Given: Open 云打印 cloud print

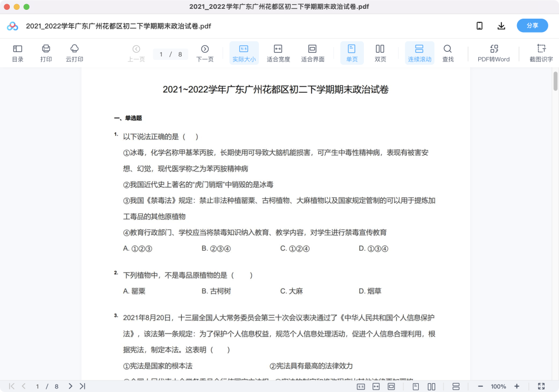Looking at the screenshot, I should [x=74, y=53].
